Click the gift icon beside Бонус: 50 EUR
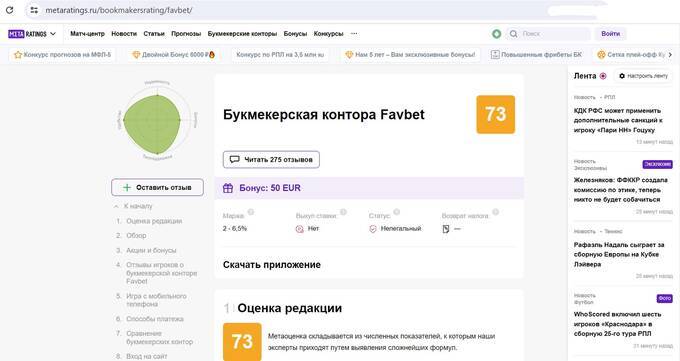This screenshot has width=680, height=361. pyautogui.click(x=228, y=188)
